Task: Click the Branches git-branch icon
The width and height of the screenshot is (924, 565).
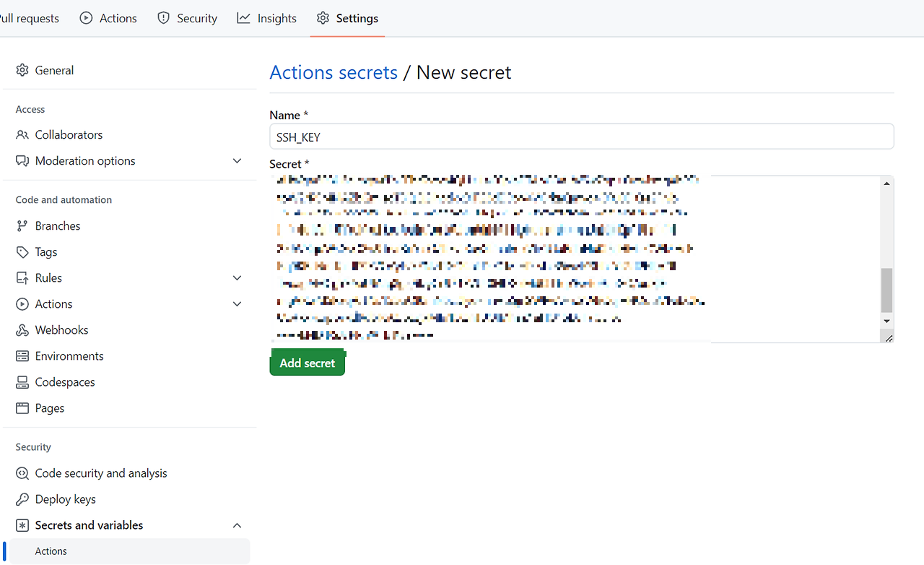Action: click(22, 226)
